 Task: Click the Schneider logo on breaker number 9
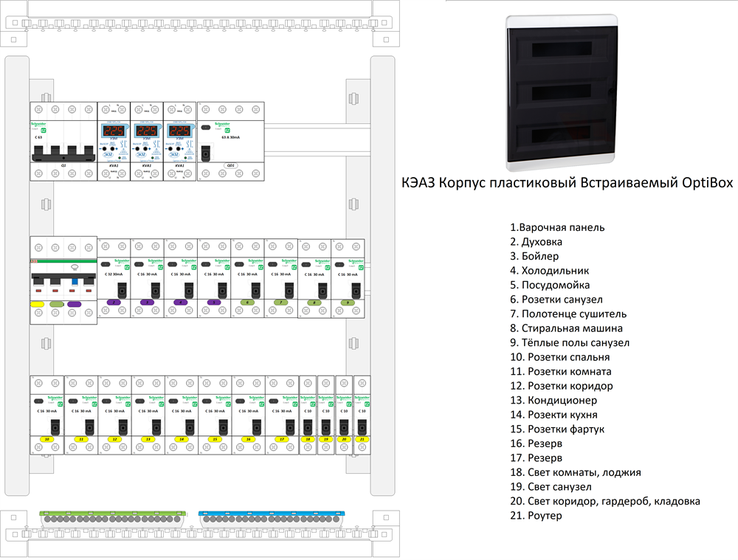point(356,262)
